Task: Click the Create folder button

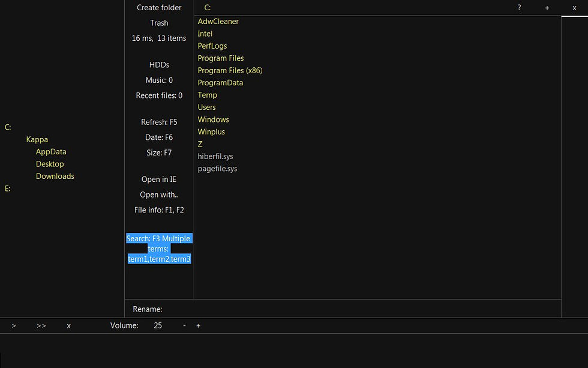Action: tap(159, 7)
